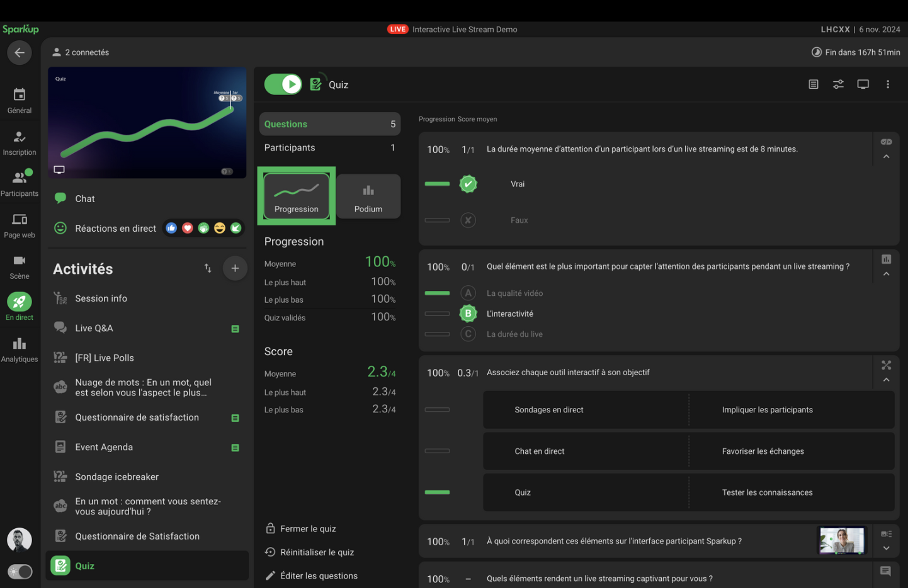Image resolution: width=908 pixels, height=588 pixels.
Task: Switch to the Podium view tab
Action: [368, 197]
